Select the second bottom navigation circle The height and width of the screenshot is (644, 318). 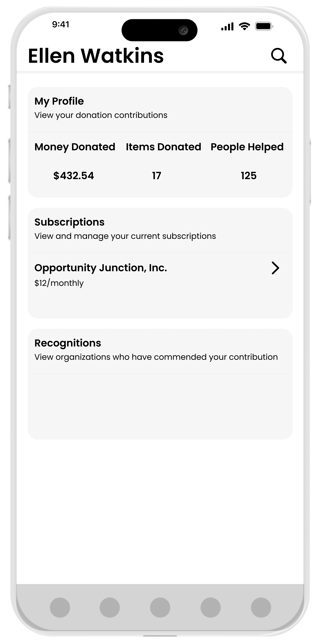(110, 607)
